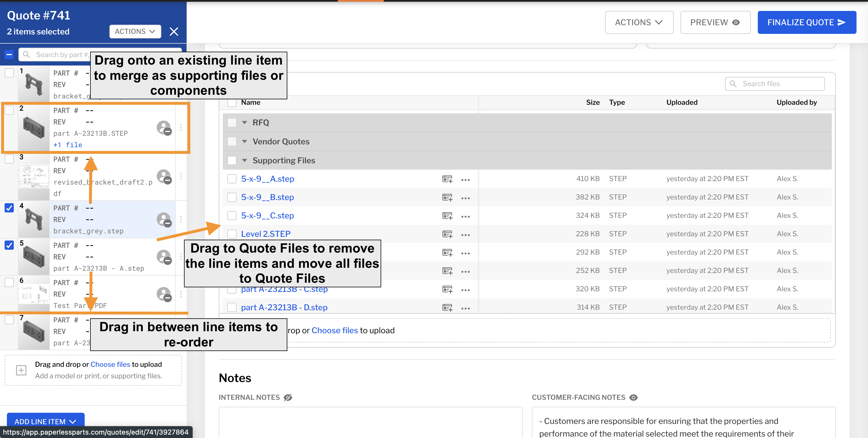Select the checkbox for 5-x-9__B.step
This screenshot has width=868, height=438.
232,197
